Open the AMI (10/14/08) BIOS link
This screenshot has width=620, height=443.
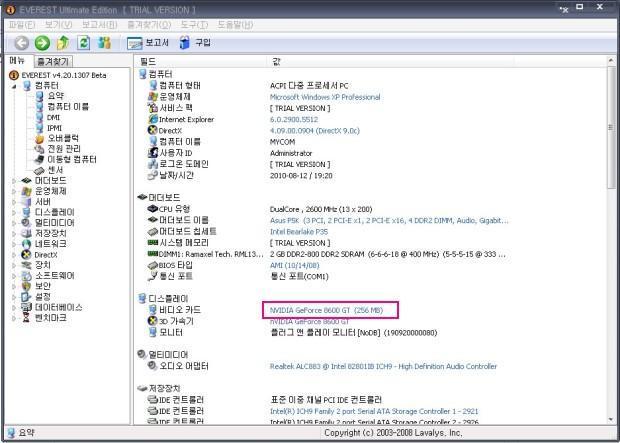pyautogui.click(x=295, y=265)
